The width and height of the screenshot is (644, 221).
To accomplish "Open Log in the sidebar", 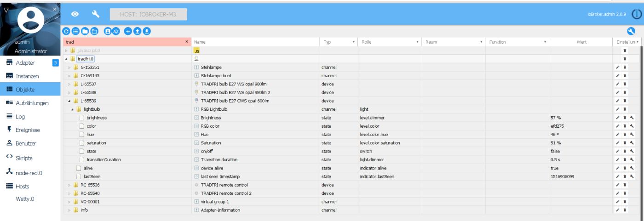I will click(x=30, y=117).
